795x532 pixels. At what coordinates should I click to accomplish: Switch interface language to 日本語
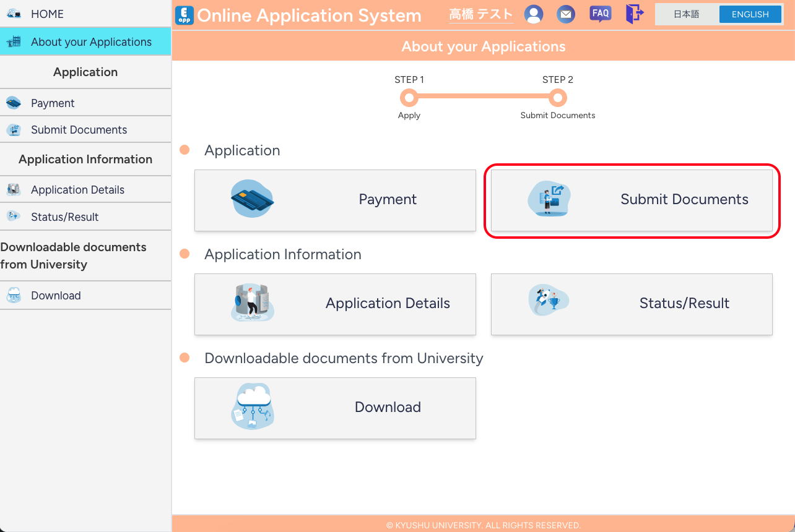click(687, 14)
